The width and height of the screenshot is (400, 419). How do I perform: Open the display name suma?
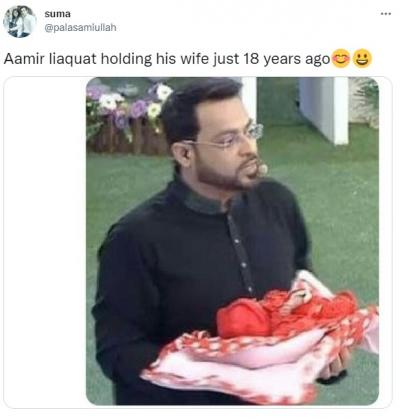pos(57,14)
